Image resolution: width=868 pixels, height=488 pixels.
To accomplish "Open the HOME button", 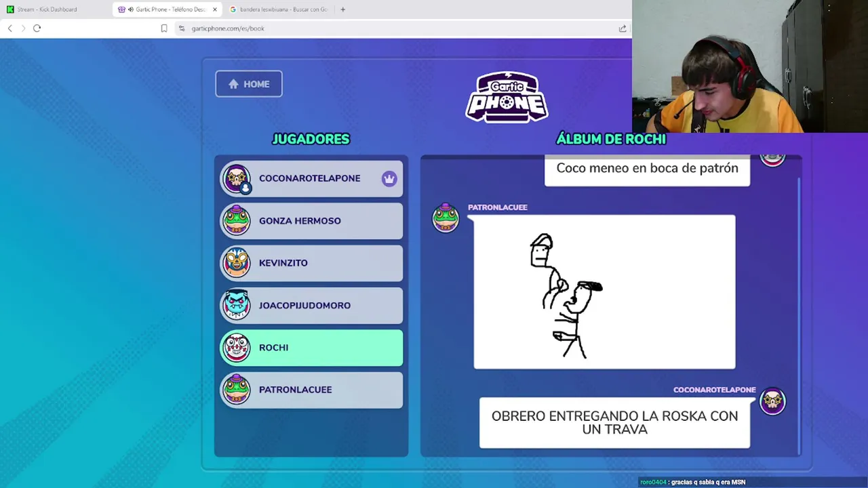I will [x=249, y=84].
